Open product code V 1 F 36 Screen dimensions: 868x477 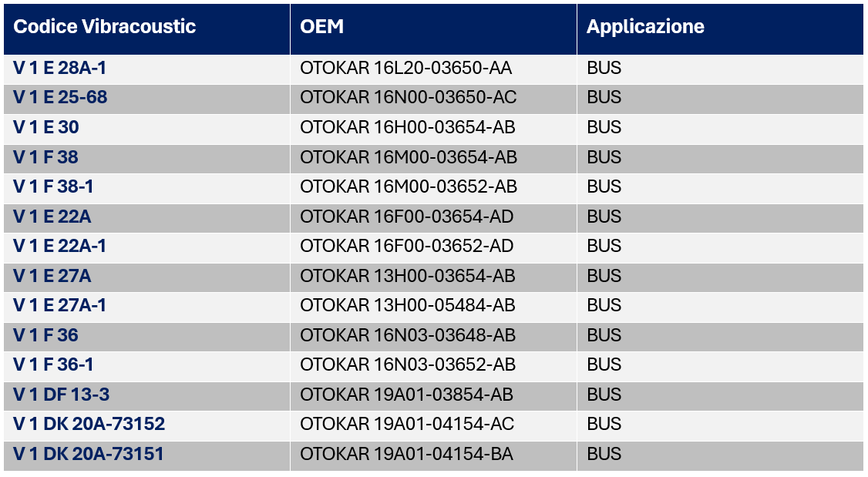[x=46, y=335]
